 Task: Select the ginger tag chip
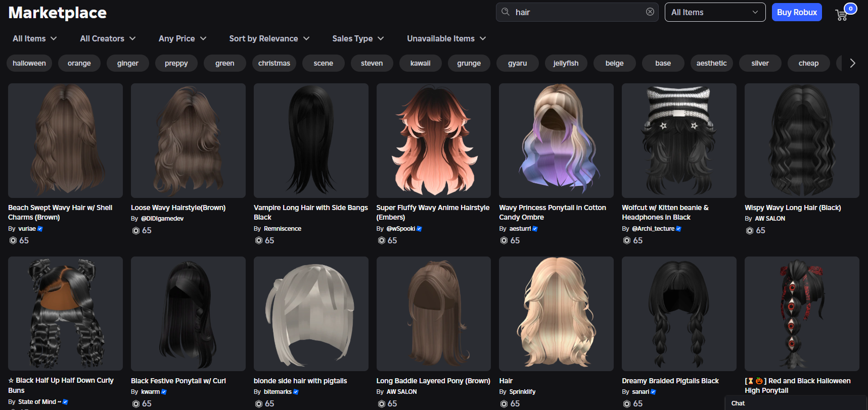pyautogui.click(x=128, y=63)
